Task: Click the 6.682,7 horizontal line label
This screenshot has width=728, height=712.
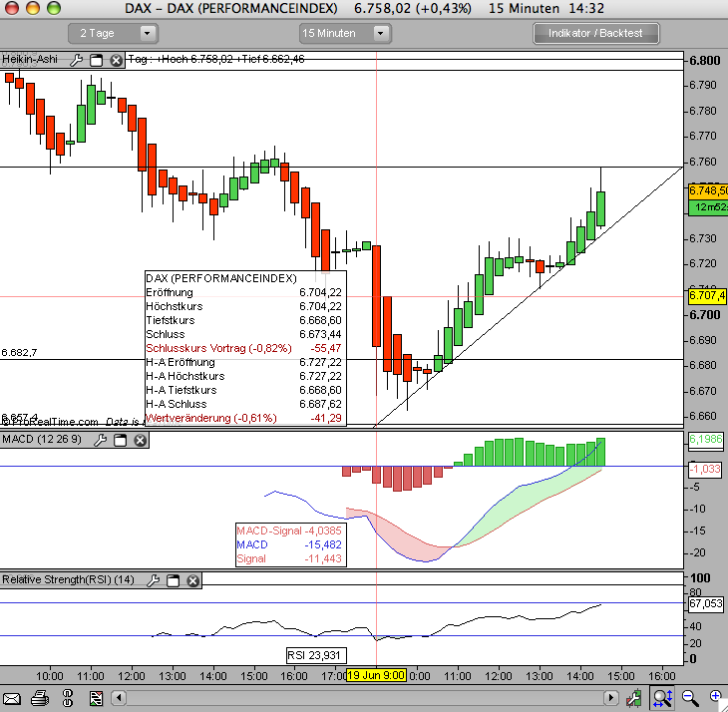Action: click(19, 352)
